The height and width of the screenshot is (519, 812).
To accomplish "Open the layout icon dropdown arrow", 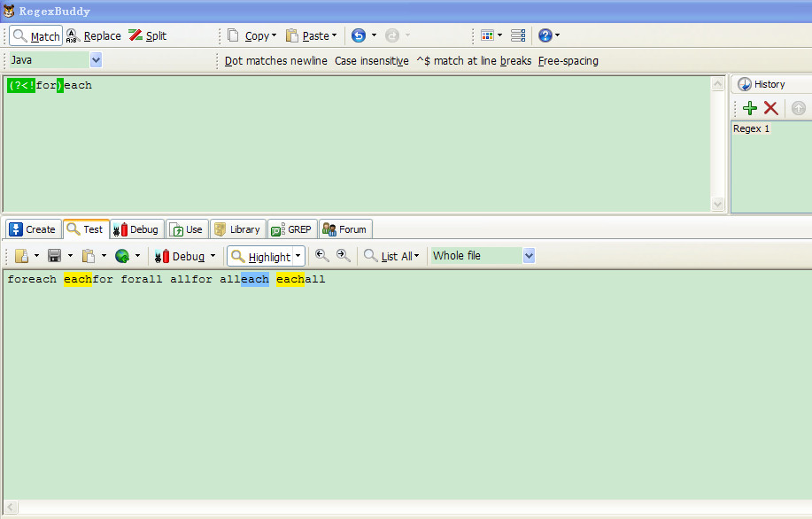I will tap(499, 35).
